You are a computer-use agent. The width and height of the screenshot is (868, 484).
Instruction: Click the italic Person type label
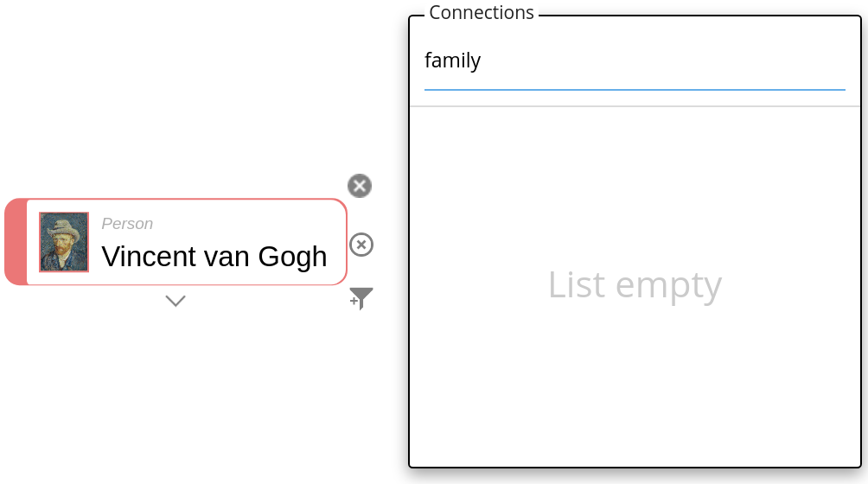(127, 224)
